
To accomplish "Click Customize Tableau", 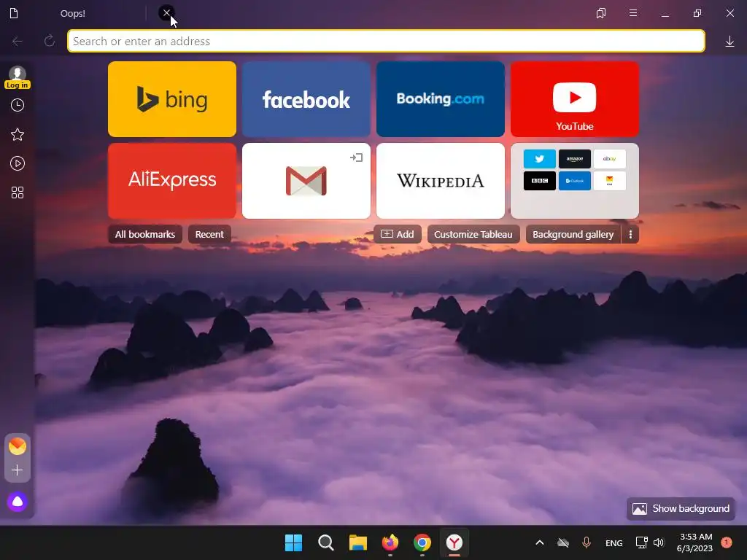I will 473,234.
